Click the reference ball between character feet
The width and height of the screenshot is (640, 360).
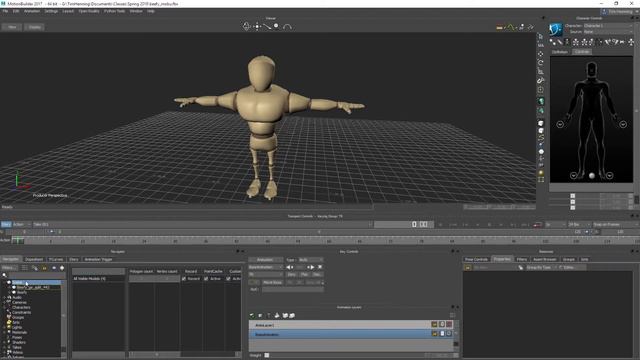coord(591,176)
